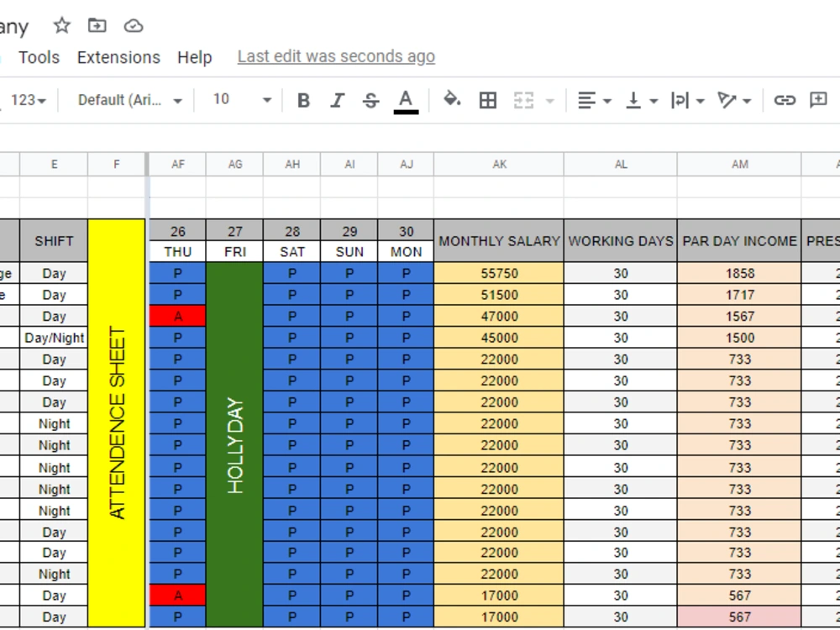
Task: Click the WORKING DAYS header cell
Action: tap(621, 240)
